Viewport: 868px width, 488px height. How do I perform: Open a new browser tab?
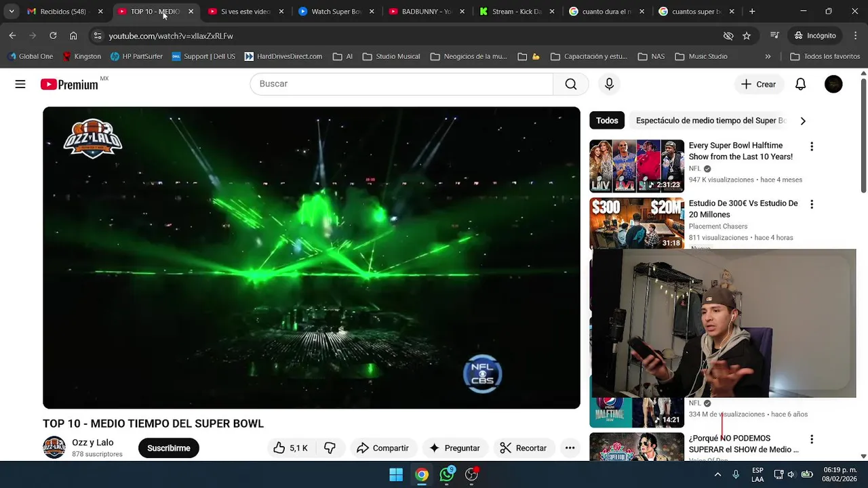pyautogui.click(x=752, y=12)
